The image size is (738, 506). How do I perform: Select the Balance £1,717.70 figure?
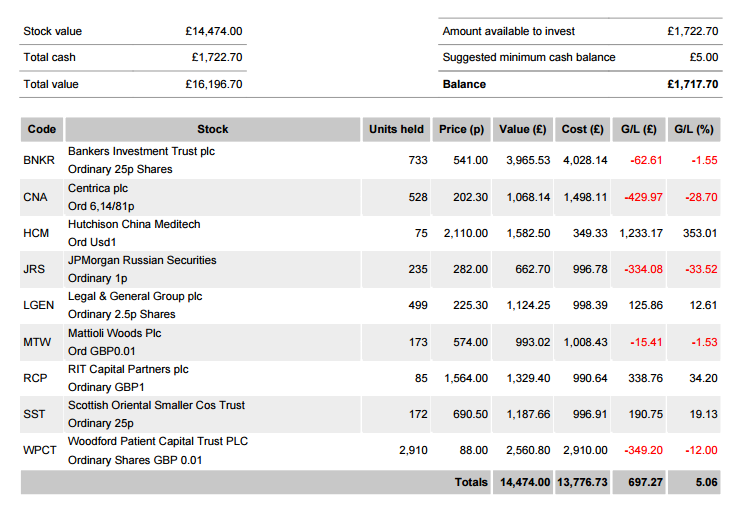coord(692,84)
